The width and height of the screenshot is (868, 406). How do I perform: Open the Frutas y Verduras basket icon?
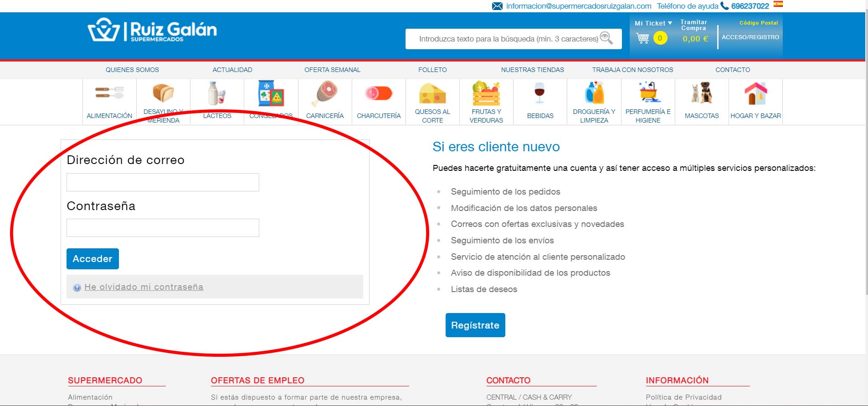(486, 93)
